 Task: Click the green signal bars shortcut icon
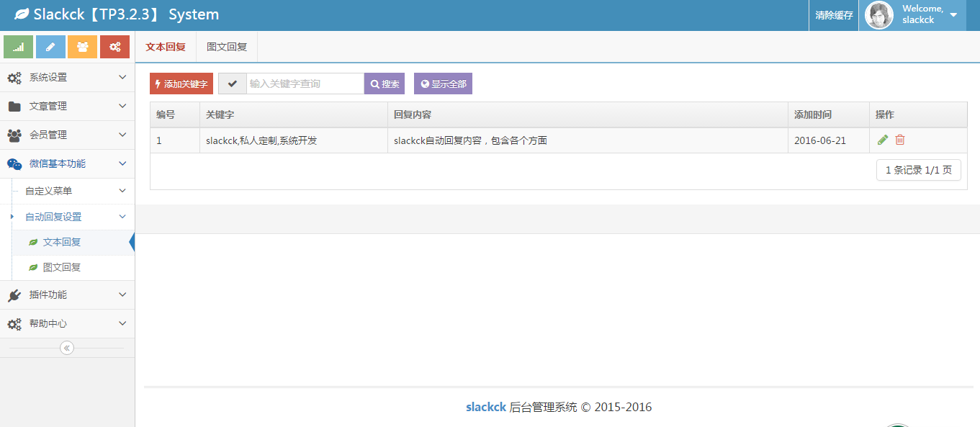(19, 47)
